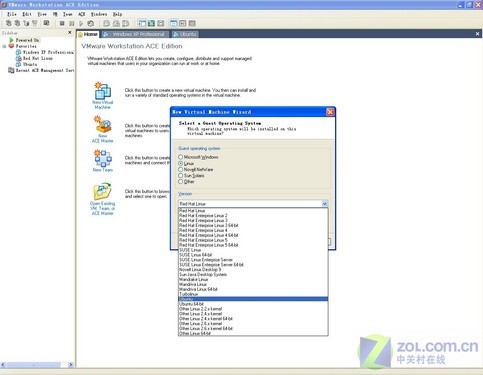Open the ACE menu
The height and width of the screenshot is (375, 483).
[82, 14]
